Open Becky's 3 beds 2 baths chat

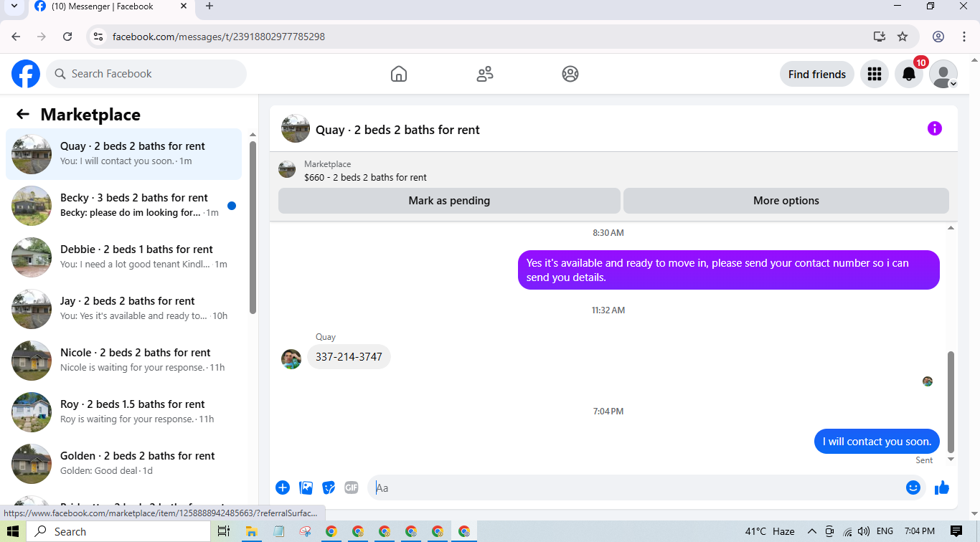pyautogui.click(x=124, y=206)
